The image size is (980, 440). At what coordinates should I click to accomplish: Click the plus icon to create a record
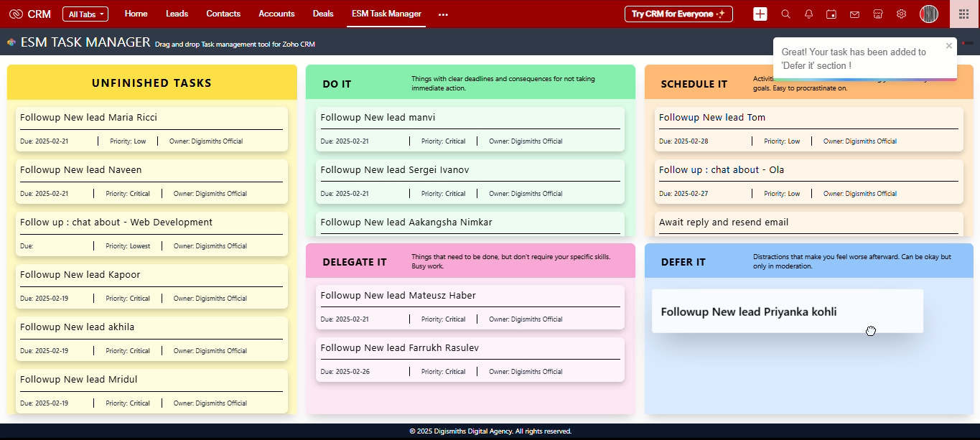click(760, 14)
